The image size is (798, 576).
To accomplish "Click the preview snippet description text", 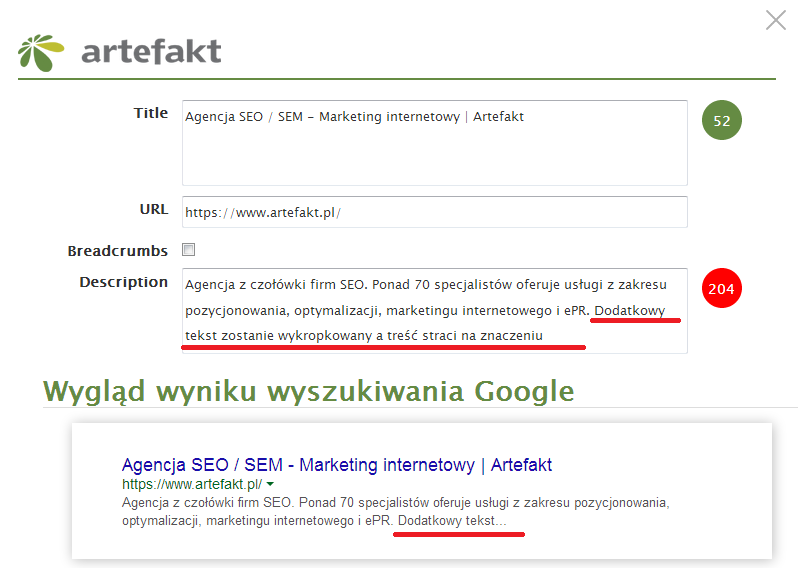I will 395,511.
